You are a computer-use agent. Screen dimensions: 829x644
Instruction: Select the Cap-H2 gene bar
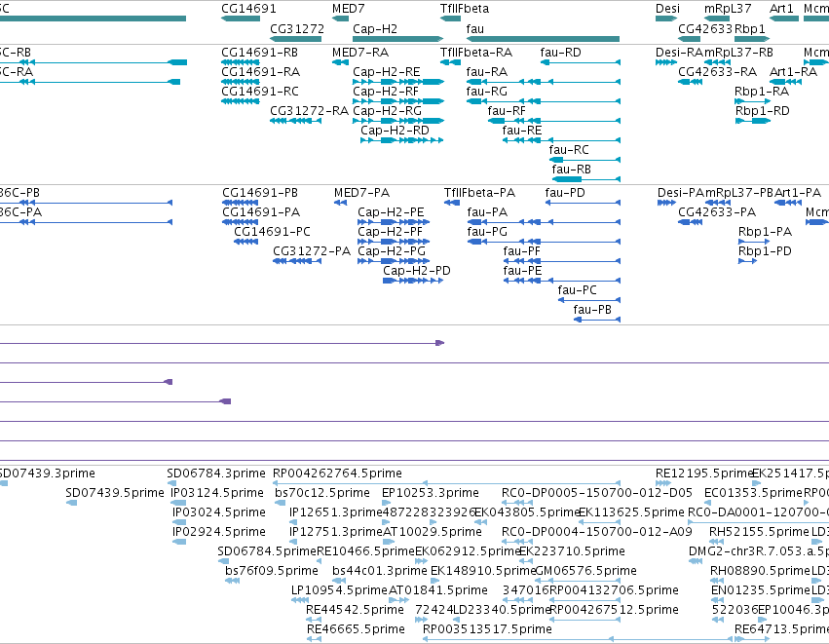click(x=398, y=39)
